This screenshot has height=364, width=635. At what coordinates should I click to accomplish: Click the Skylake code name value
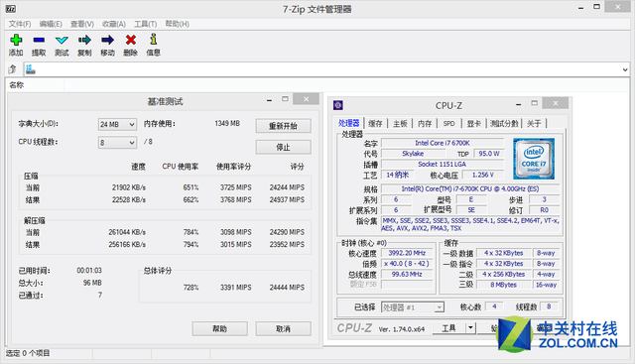[x=413, y=154]
